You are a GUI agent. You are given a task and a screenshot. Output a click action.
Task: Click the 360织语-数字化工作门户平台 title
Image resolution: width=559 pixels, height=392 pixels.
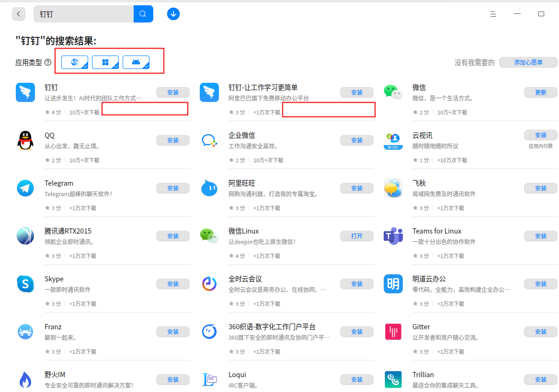coord(272,327)
